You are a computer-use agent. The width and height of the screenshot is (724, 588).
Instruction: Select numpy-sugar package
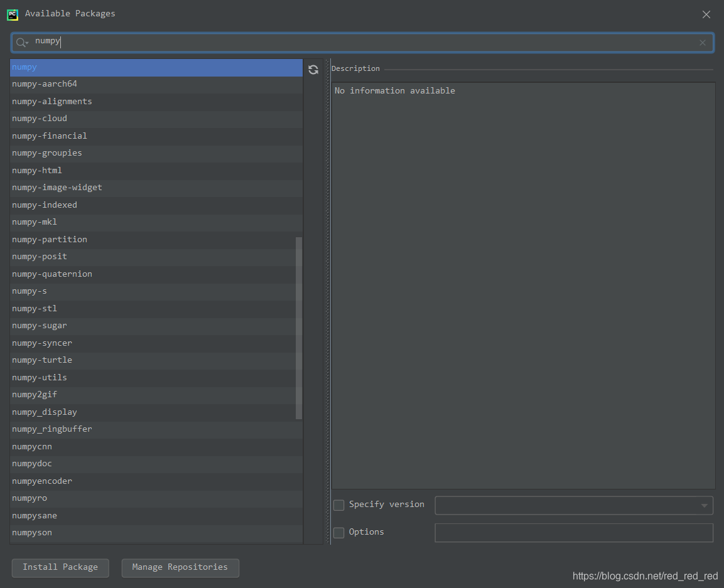pos(156,326)
